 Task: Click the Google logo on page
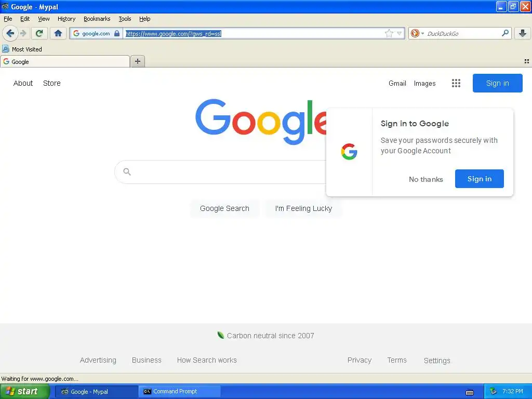(261, 122)
